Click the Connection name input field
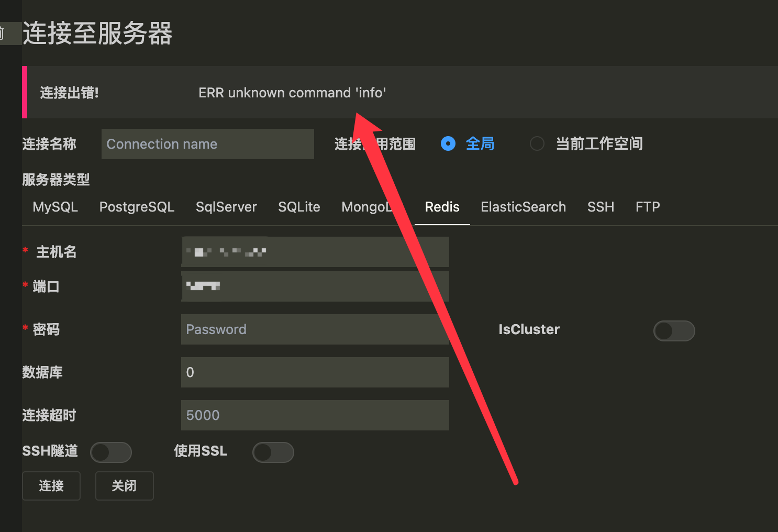The height and width of the screenshot is (532, 778). [x=207, y=144]
